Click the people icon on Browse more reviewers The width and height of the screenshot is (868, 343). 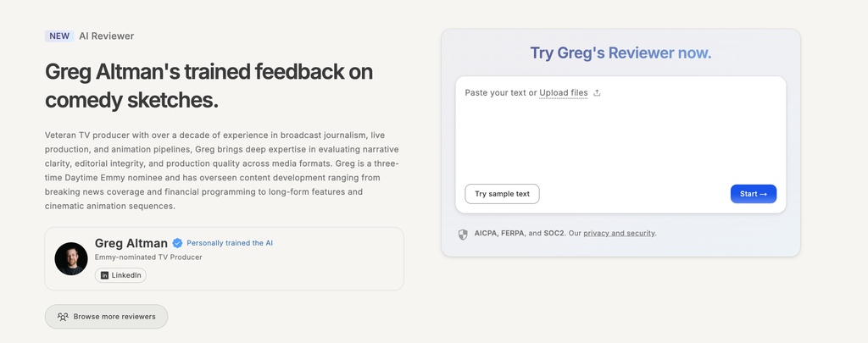pos(63,317)
